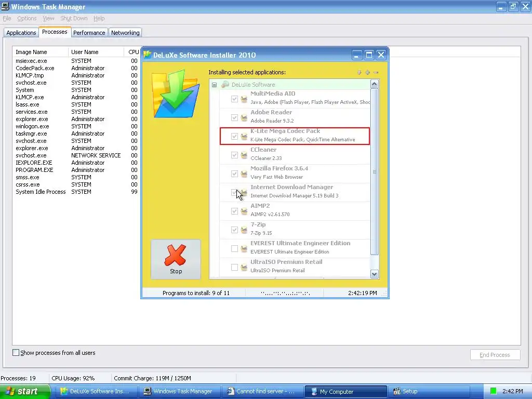
Task: Sort processes by CPU column header
Action: pos(132,52)
